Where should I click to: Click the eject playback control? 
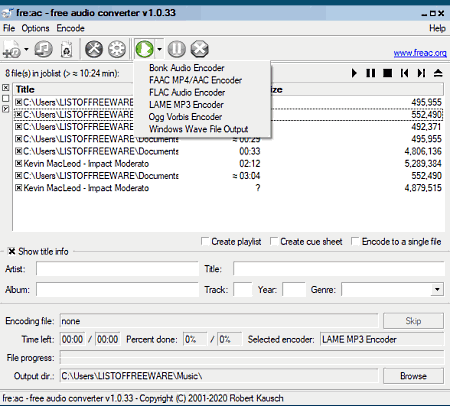(x=438, y=73)
